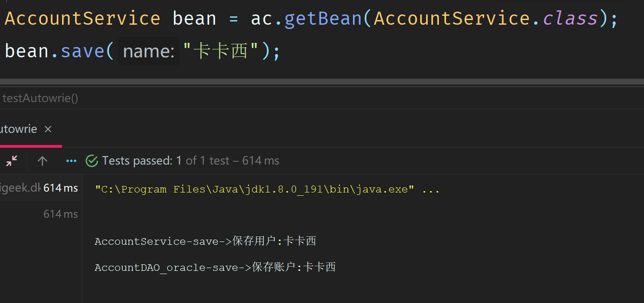Click the up arrow previous-test icon
The image size is (644, 303).
click(42, 161)
